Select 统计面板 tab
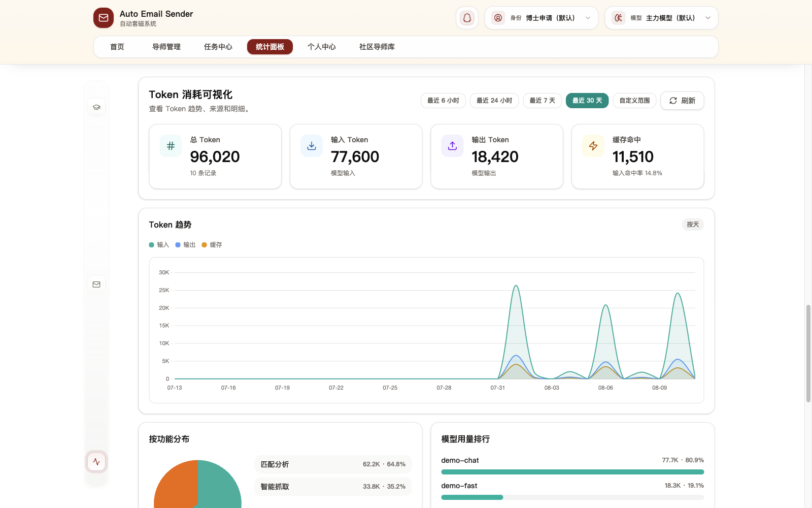This screenshot has height=508, width=812. tap(270, 47)
